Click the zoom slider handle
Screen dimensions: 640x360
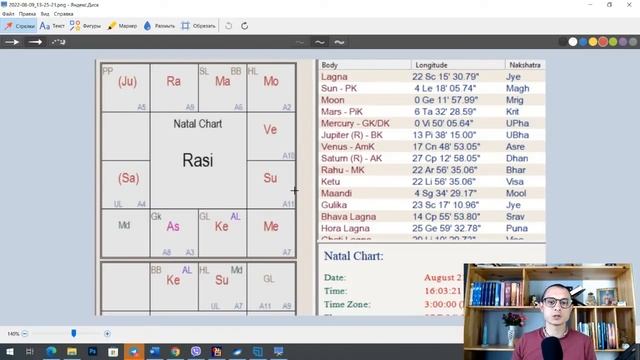(x=74, y=333)
